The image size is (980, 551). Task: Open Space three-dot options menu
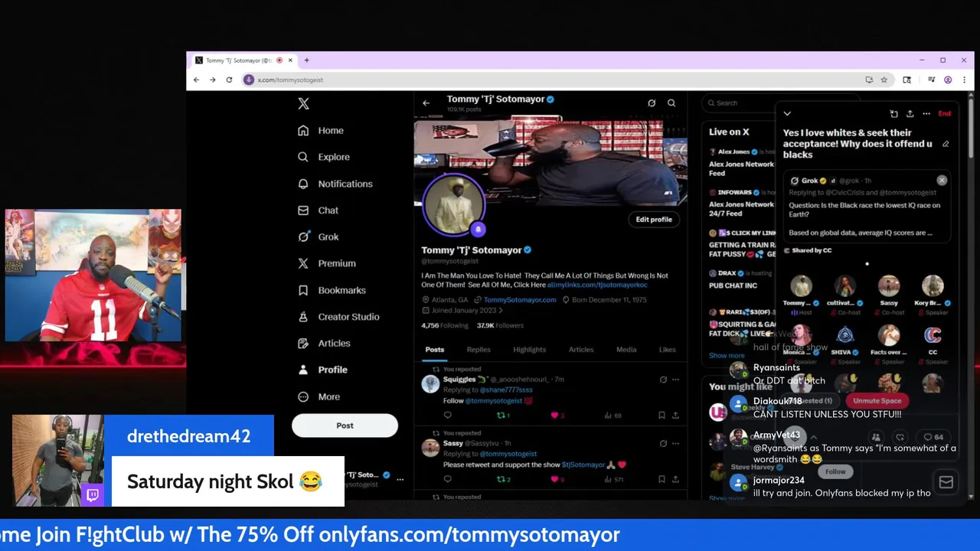926,114
